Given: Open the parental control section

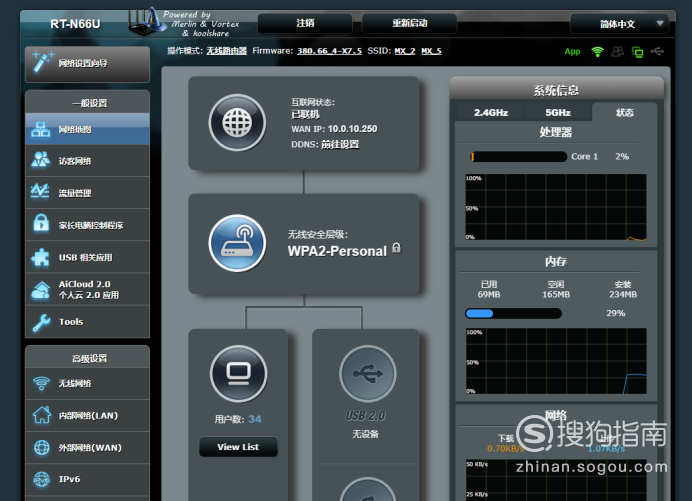Looking at the screenshot, I should 87,225.
